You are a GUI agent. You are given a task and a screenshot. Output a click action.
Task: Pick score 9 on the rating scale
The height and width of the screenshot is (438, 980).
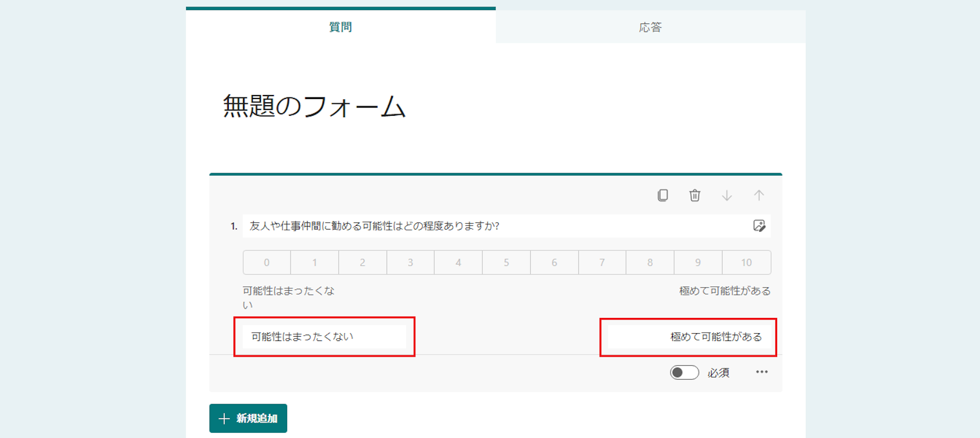(698, 263)
